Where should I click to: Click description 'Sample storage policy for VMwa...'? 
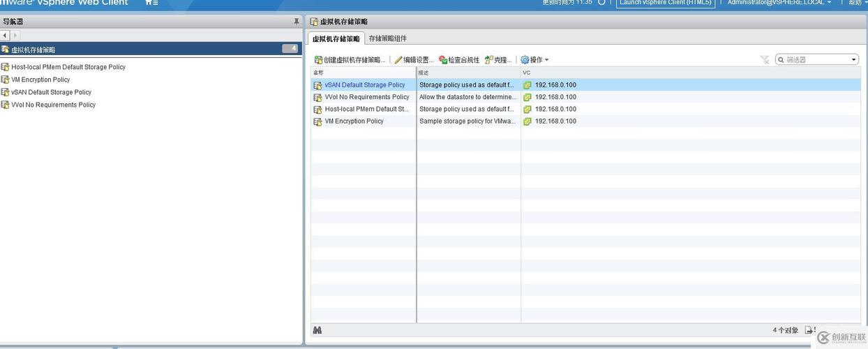point(467,121)
